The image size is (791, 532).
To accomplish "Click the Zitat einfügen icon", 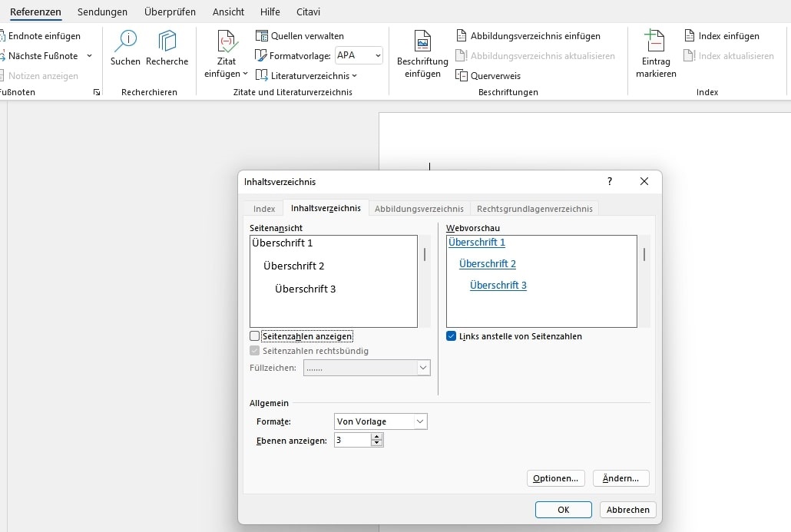I will coord(227,41).
